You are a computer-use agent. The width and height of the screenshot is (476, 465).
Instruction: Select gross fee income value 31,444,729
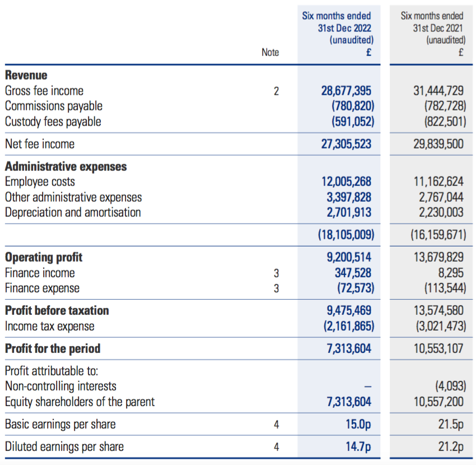[x=438, y=91]
